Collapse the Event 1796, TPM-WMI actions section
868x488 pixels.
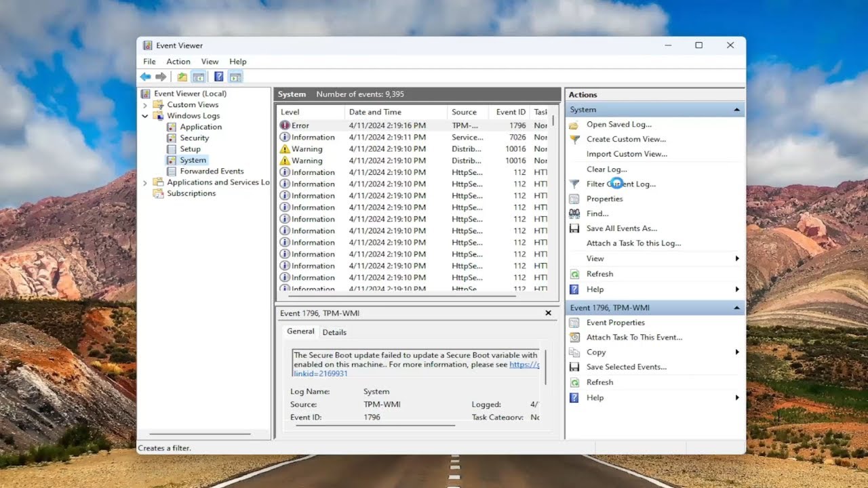pos(736,308)
